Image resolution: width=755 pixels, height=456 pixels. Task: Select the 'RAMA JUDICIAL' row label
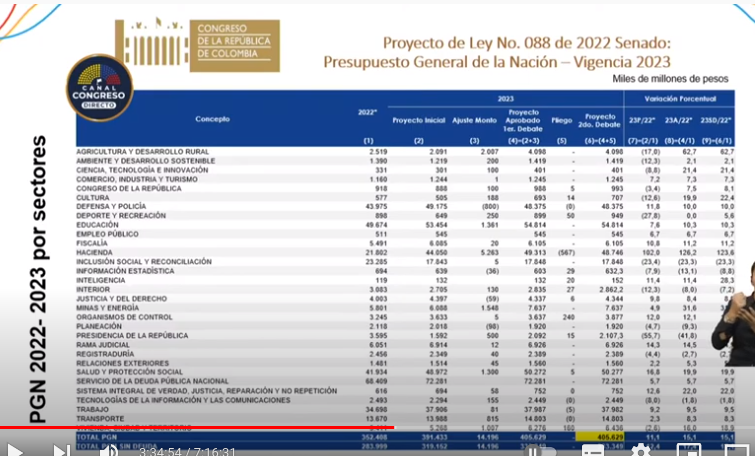click(103, 345)
